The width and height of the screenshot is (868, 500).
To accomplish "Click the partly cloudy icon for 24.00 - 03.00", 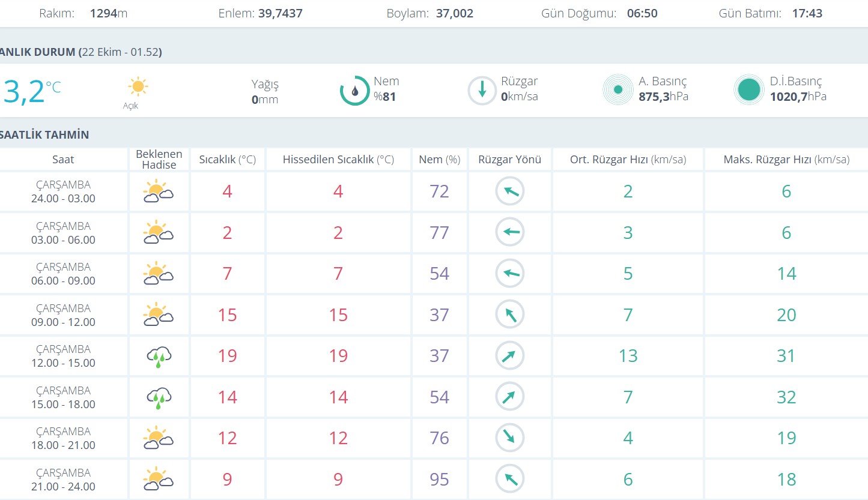I will 159,191.
